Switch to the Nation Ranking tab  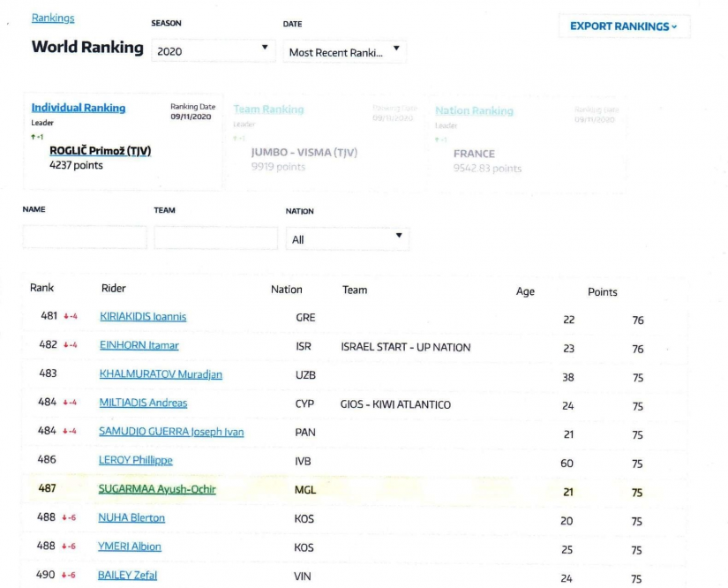[x=474, y=110]
